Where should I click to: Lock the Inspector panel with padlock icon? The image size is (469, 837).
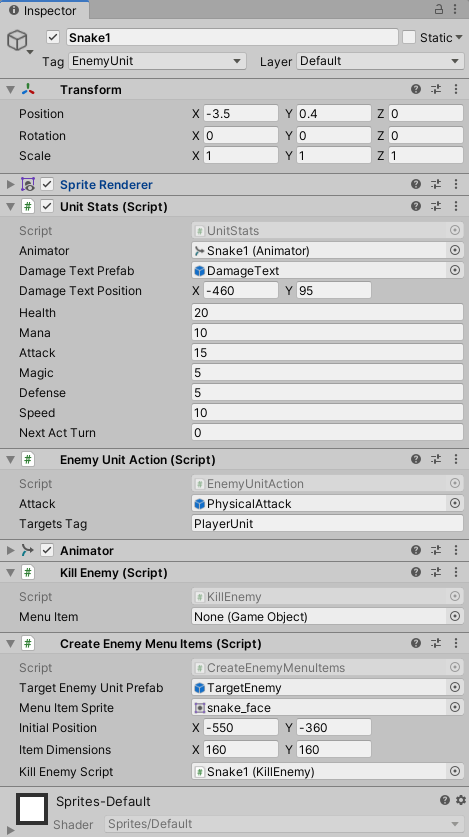pyautogui.click(x=439, y=9)
